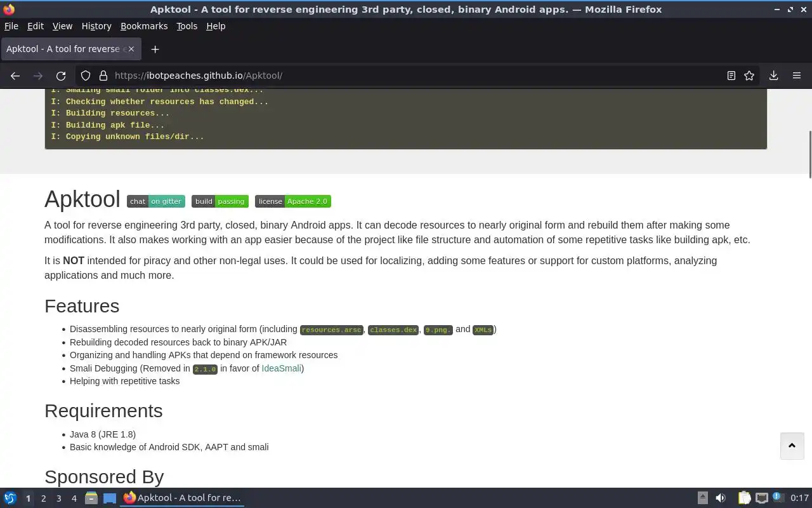Viewport: 812px width, 508px height.
Task: Click the chat on gitter badge
Action: click(156, 201)
